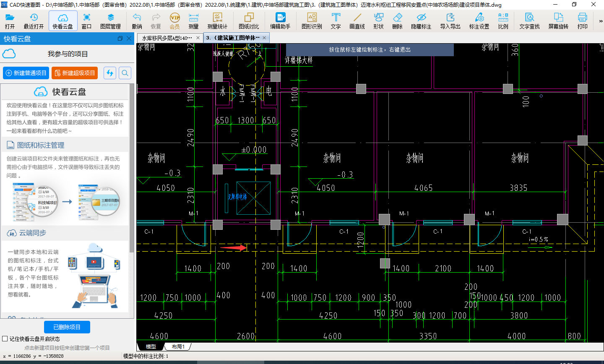Open 文字查找 text search

[529, 21]
